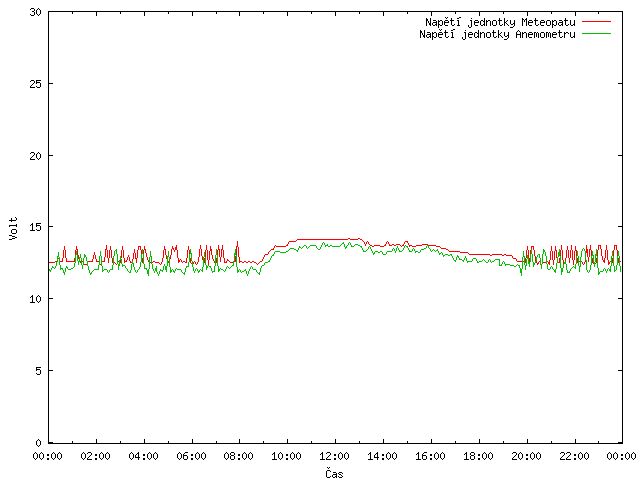
Task: Click the y-axis value 0
Action: tap(38, 443)
